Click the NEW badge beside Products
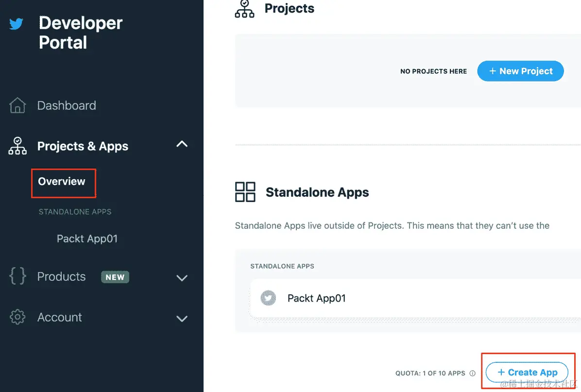 [x=115, y=277]
